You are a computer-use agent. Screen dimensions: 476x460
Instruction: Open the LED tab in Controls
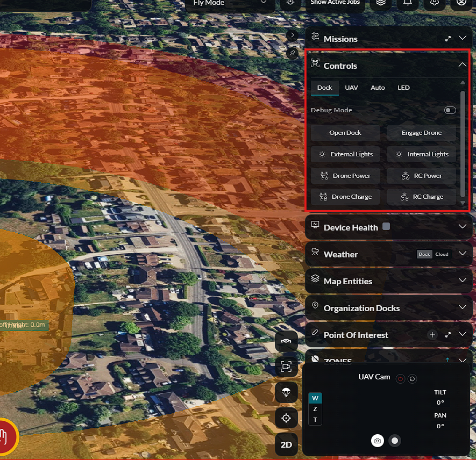(403, 88)
